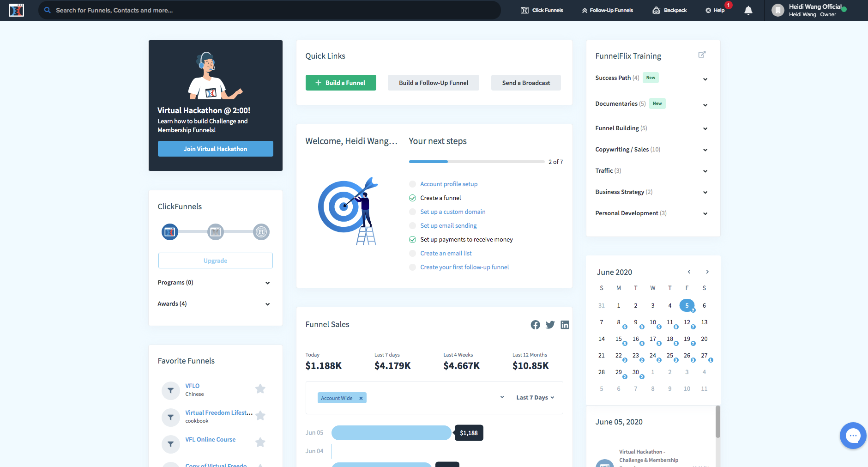This screenshot has width=868, height=467.
Task: Open the Last 7 Days dropdown
Action: pos(535,398)
